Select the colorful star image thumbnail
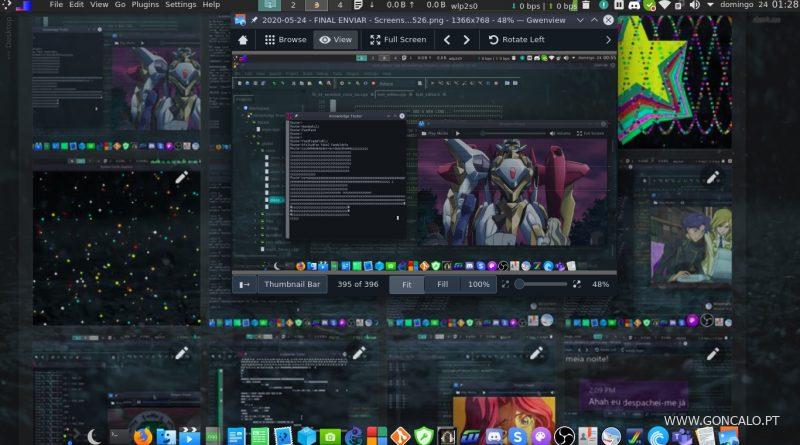The height and width of the screenshot is (445, 800). click(x=675, y=82)
